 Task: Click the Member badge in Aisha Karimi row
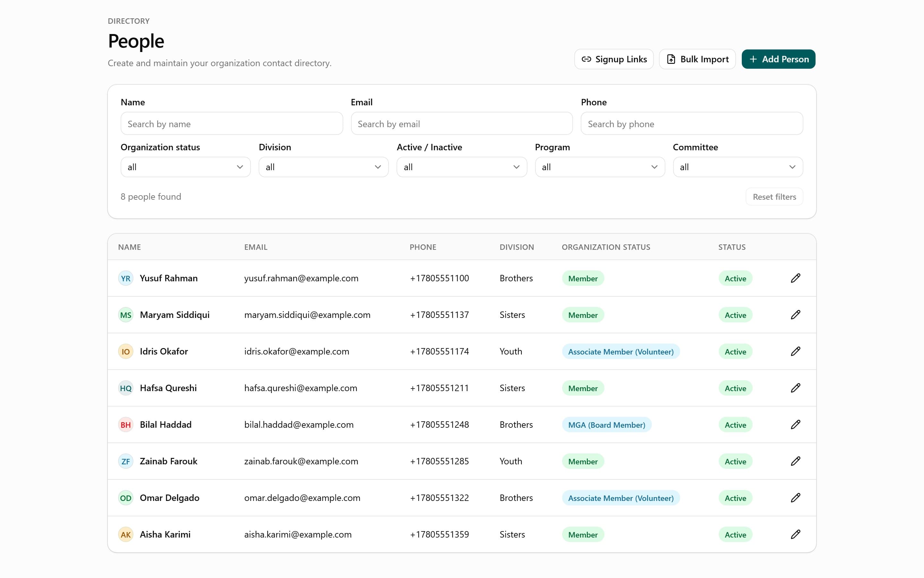click(x=583, y=534)
